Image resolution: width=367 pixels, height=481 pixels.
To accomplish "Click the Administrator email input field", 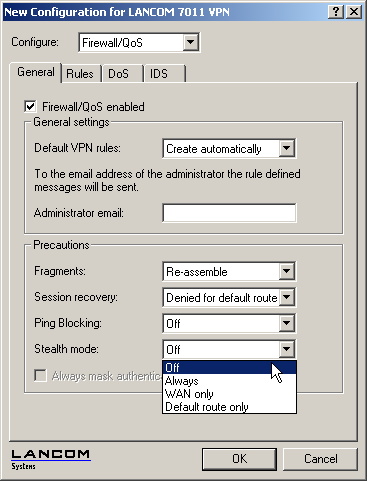I will point(229,213).
